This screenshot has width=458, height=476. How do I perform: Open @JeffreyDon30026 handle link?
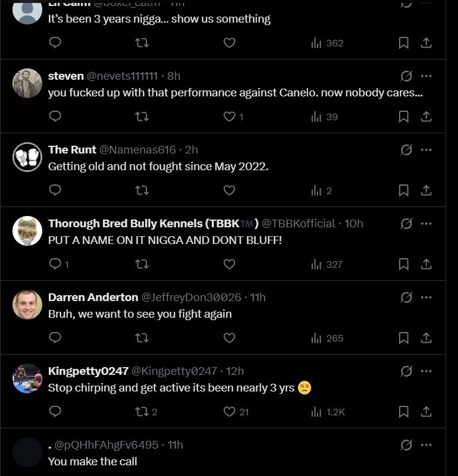pyautogui.click(x=191, y=297)
